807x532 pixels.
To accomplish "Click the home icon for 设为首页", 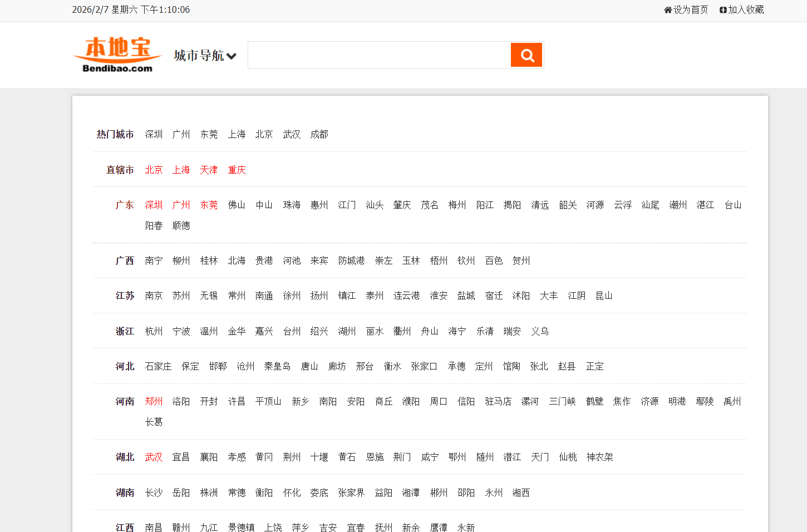I will coord(668,10).
